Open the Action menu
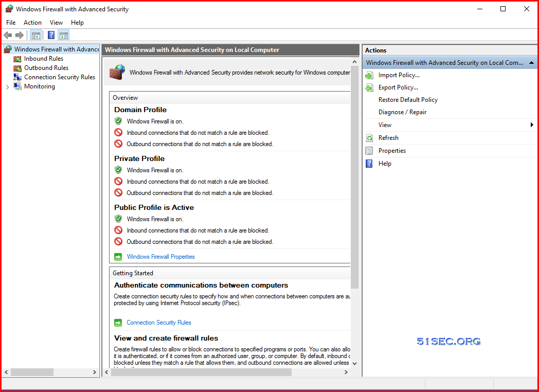 click(x=32, y=22)
